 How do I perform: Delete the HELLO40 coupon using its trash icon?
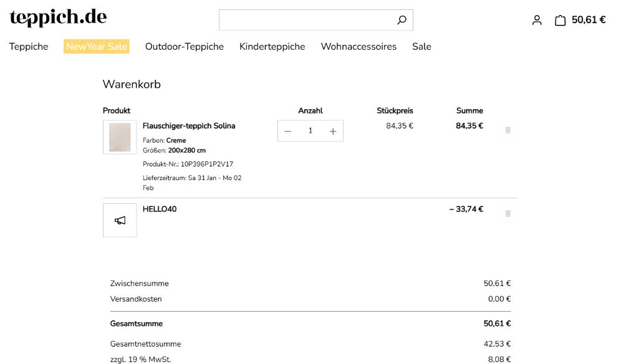point(508,213)
